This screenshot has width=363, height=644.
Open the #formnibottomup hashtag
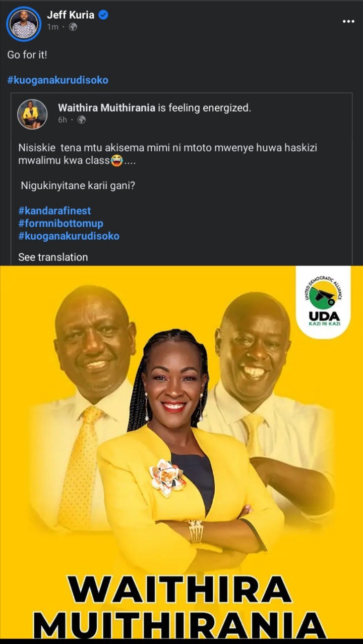(x=60, y=223)
